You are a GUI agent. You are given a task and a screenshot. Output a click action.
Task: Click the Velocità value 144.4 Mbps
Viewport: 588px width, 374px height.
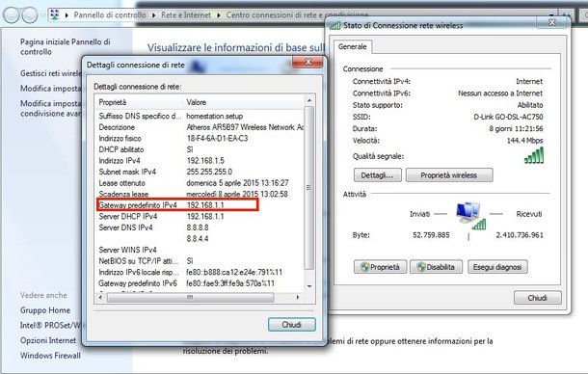coord(524,141)
